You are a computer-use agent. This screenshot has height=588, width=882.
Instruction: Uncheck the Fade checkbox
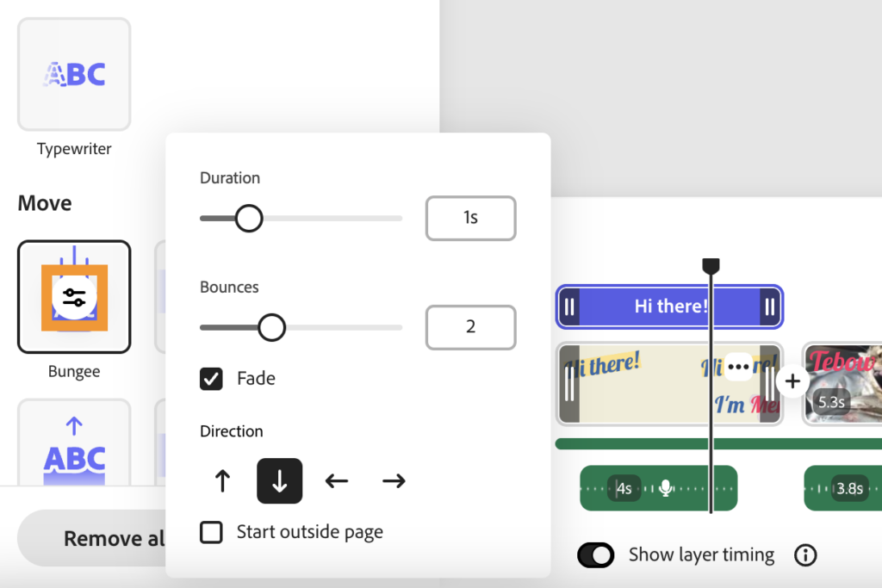tap(211, 379)
